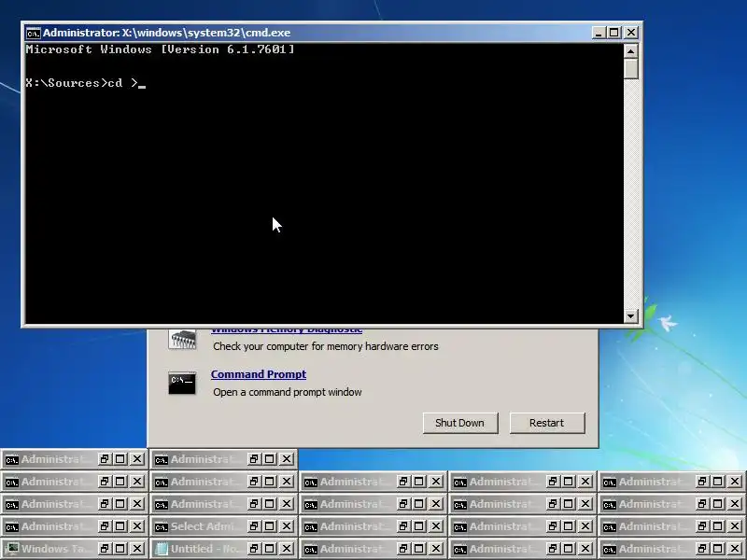Close the minimized Untitled Notepad window
The height and width of the screenshot is (560, 747).
tap(287, 549)
